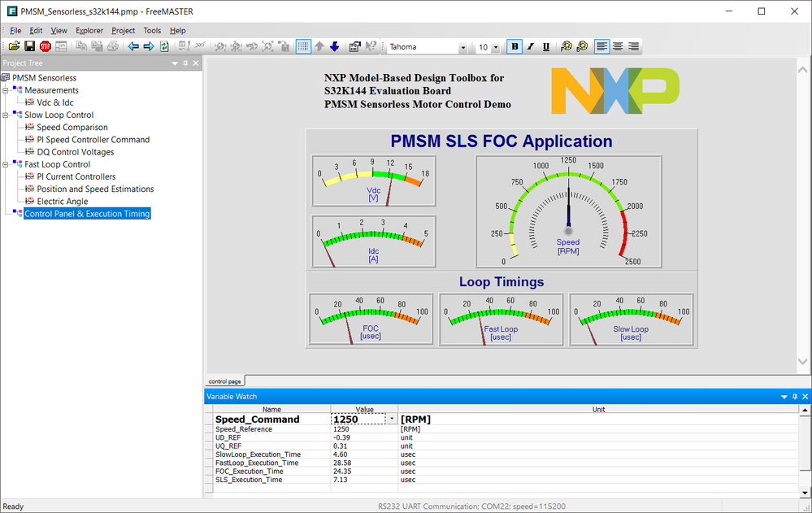
Task: Save the project with the floppy disk icon
Action: click(29, 46)
